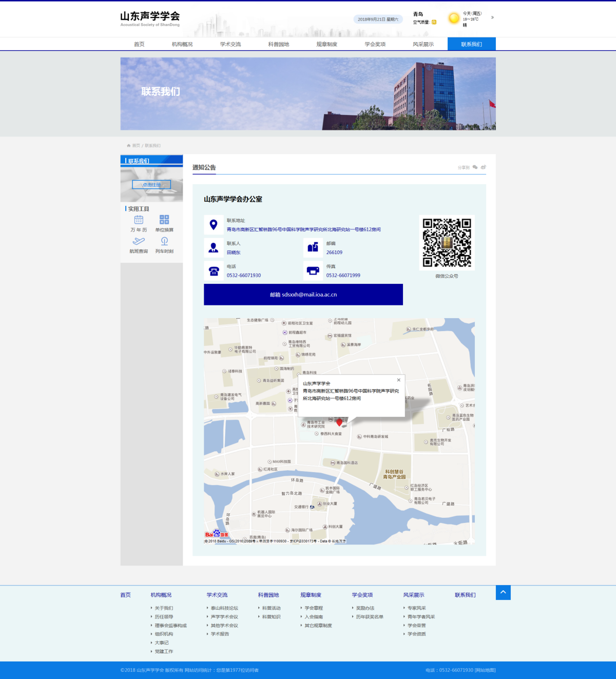Open the 科普园地 top navigation tab
Image resolution: width=616 pixels, height=679 pixels.
279,44
